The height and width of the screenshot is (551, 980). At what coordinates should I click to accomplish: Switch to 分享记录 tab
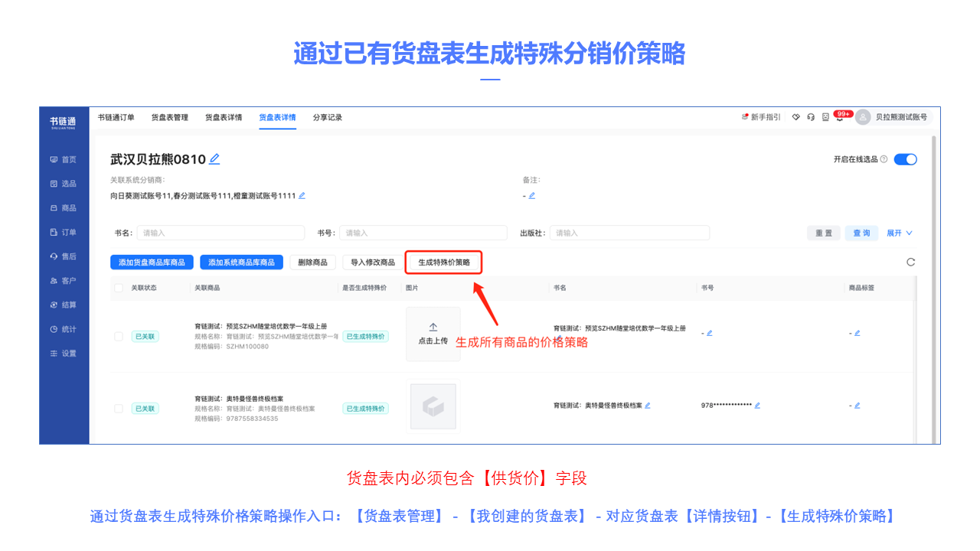(x=328, y=118)
